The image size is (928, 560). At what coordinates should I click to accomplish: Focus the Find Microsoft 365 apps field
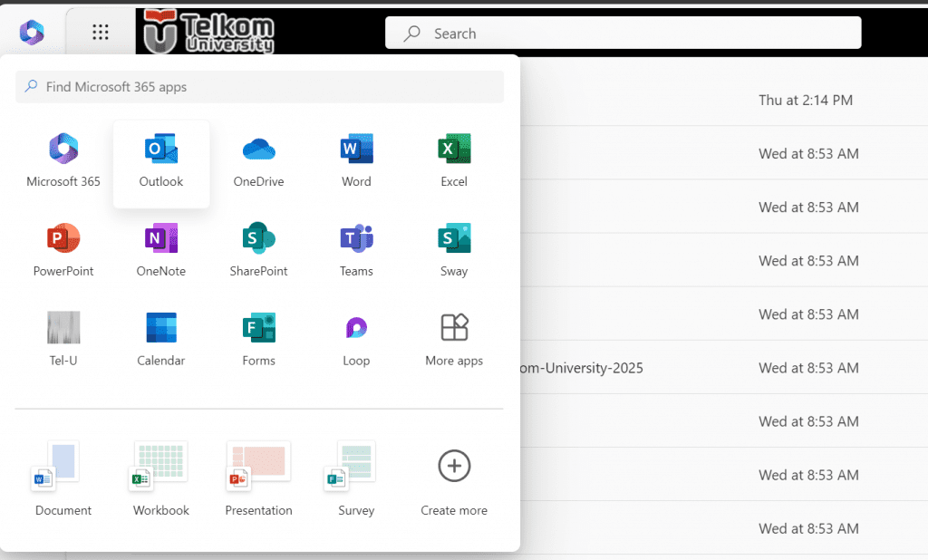click(x=260, y=87)
